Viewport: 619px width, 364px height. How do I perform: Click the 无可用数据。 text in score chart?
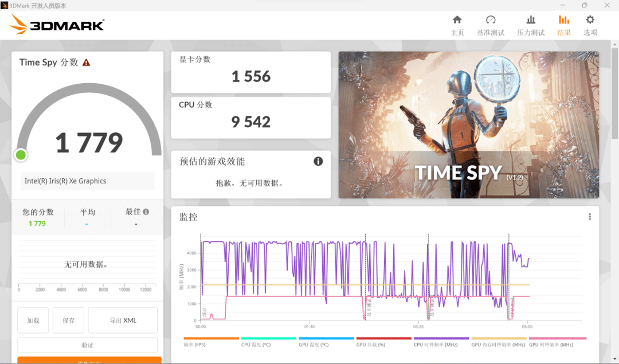tap(86, 264)
